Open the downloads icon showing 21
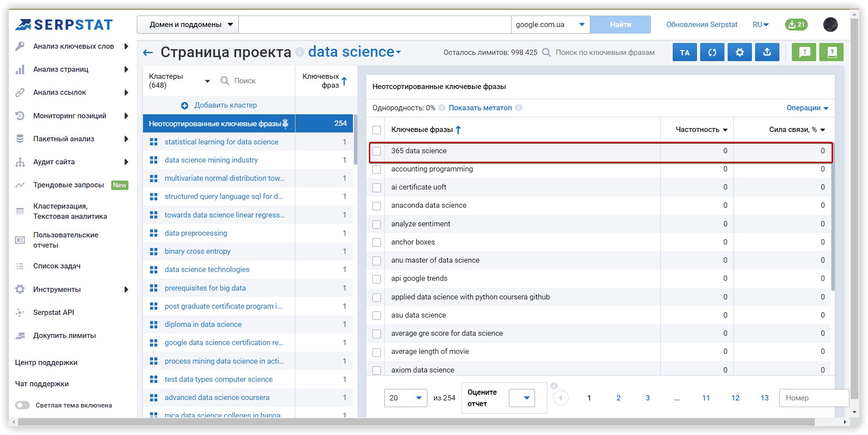This screenshot has width=868, height=435. 796,24
